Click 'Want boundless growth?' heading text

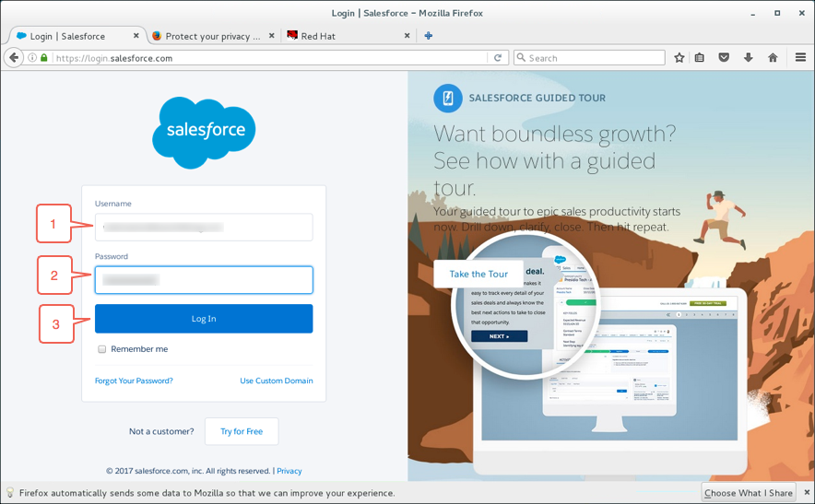pos(555,134)
